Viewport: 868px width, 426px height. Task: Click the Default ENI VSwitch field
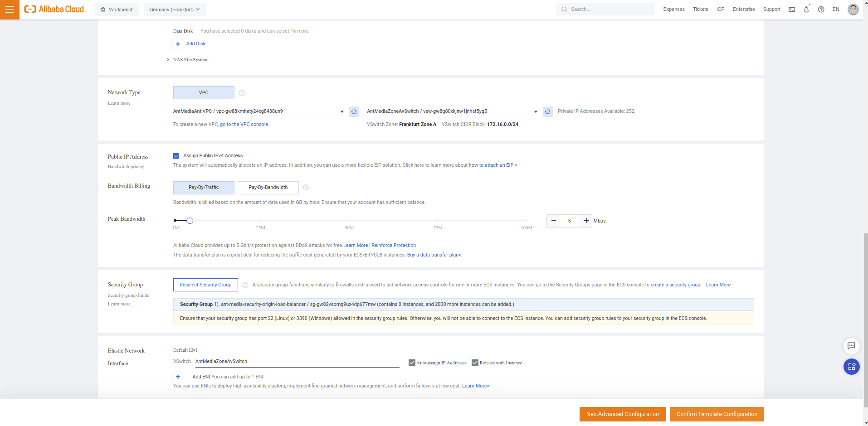coord(297,362)
